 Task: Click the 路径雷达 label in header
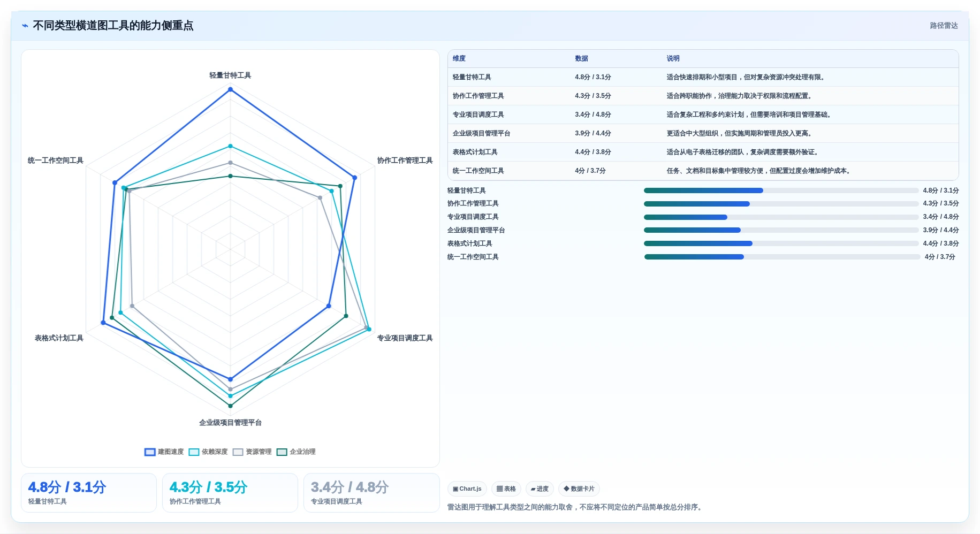(944, 26)
